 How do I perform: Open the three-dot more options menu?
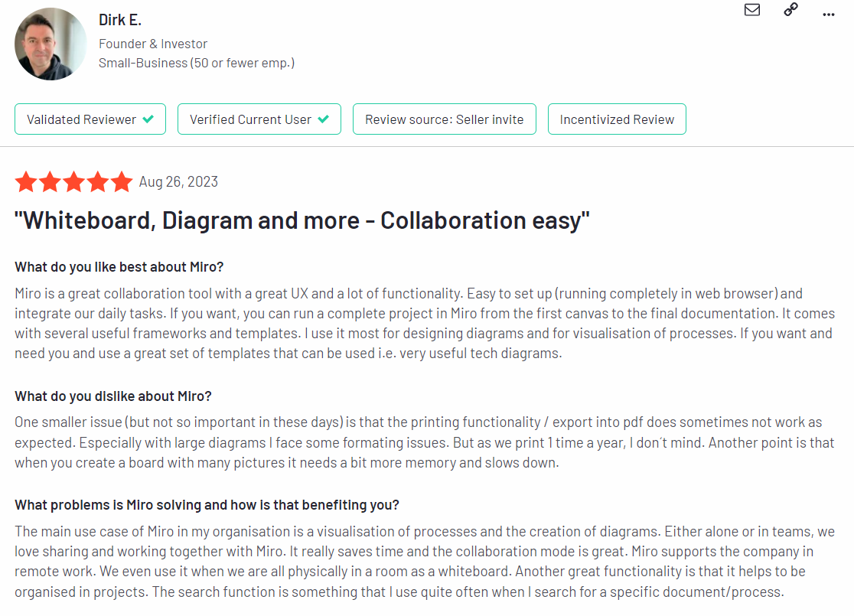click(829, 15)
